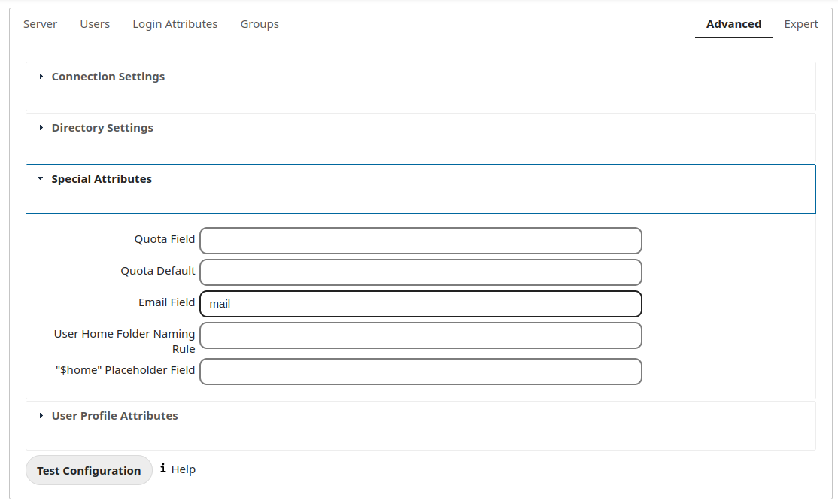Switch to the Expert tab
The width and height of the screenshot is (838, 504).
[x=801, y=24]
